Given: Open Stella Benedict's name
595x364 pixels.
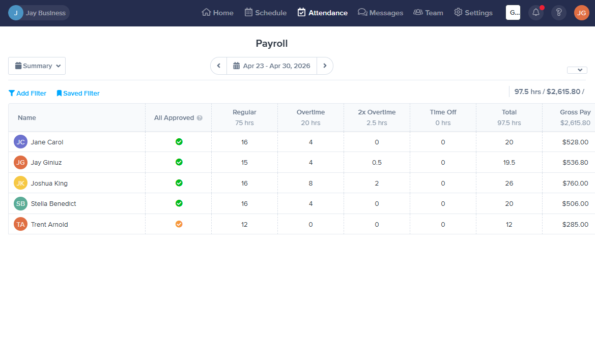Looking at the screenshot, I should (53, 204).
